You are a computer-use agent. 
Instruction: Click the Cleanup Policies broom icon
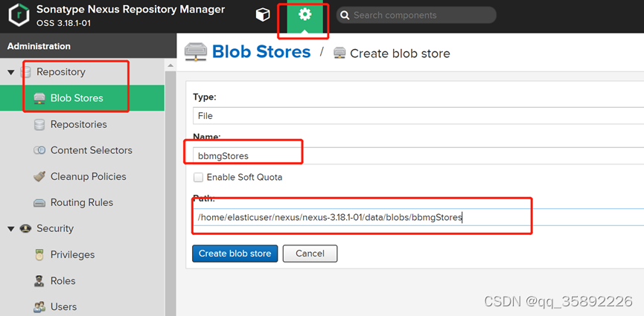click(x=39, y=177)
